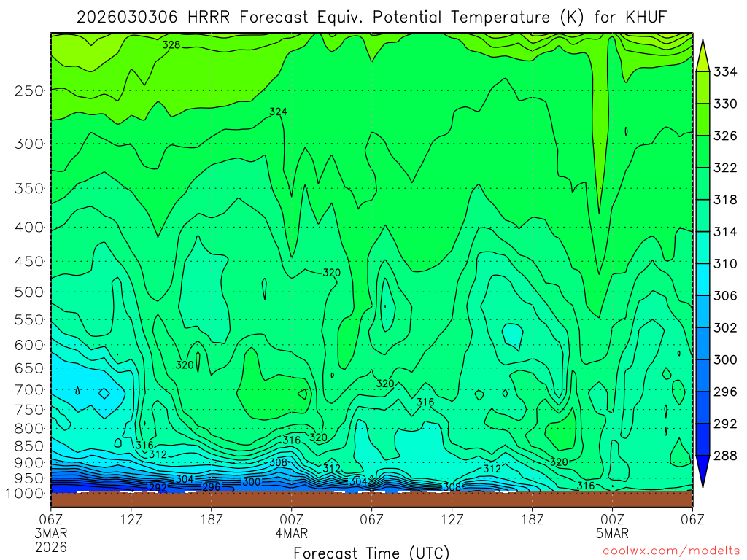747x560 pixels.
Task: Click the chart title mentioning HRRR Forecast for KHUF
Action: coord(371,17)
